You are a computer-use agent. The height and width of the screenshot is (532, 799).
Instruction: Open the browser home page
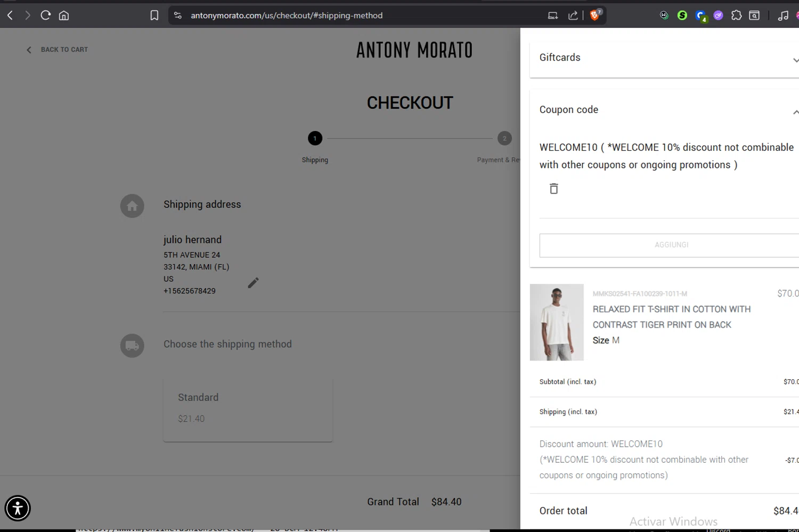64,15
